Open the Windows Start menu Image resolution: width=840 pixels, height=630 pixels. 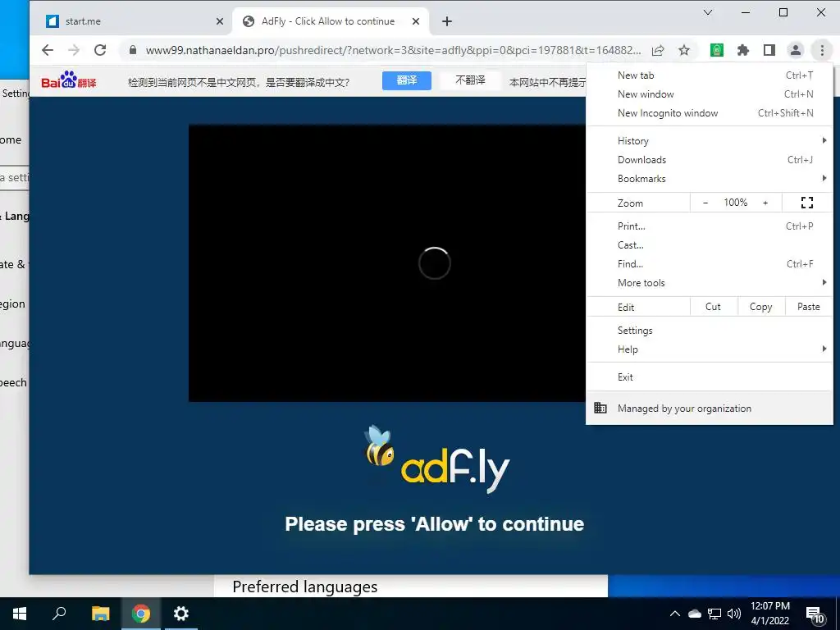coord(20,614)
